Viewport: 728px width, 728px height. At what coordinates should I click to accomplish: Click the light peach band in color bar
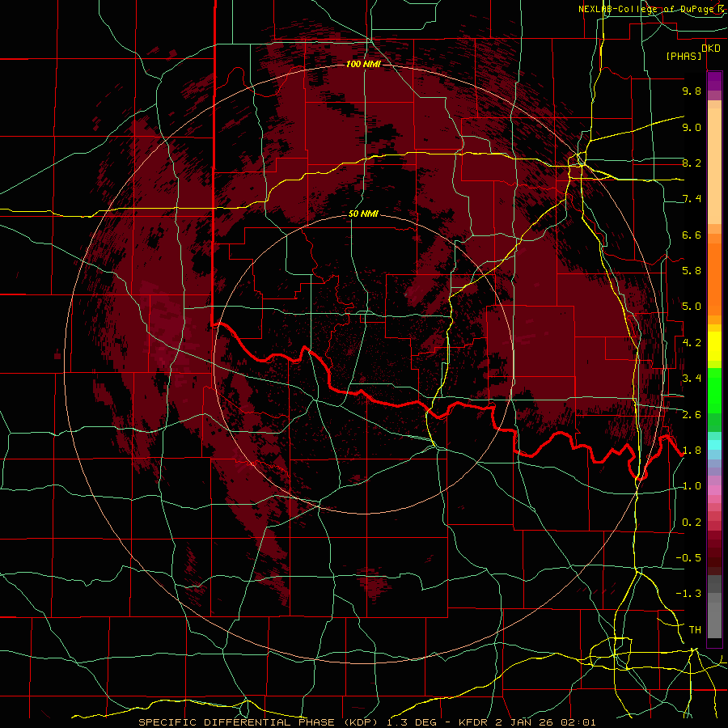[x=714, y=166]
